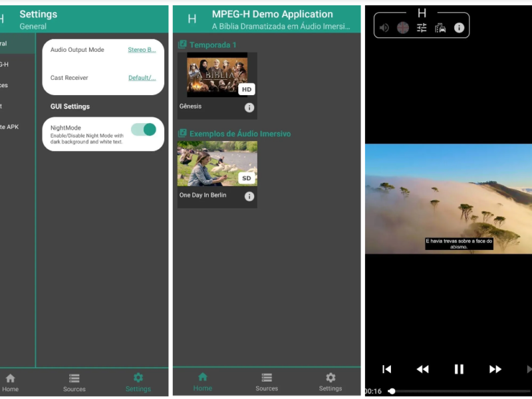The height and width of the screenshot is (399, 532).
Task: Select Home tab in Demo Application screen
Action: tap(203, 382)
